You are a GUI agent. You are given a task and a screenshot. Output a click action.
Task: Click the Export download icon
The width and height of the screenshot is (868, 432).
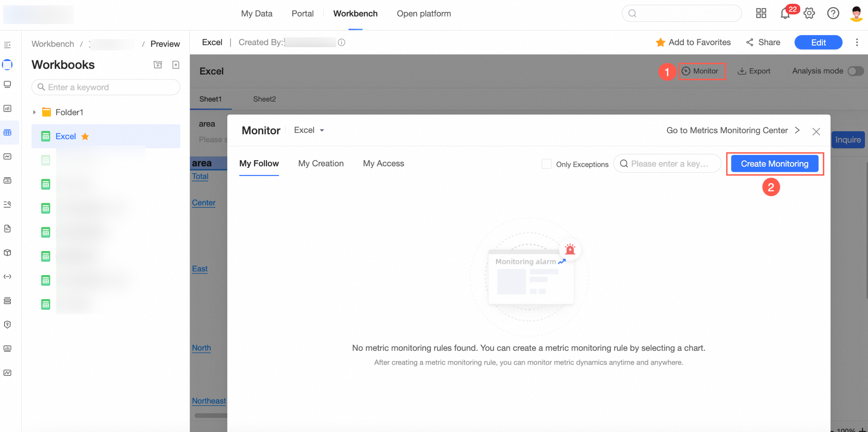[742, 71]
